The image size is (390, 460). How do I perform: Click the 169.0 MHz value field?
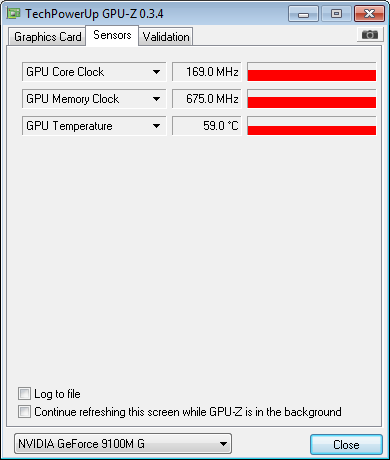[207, 72]
